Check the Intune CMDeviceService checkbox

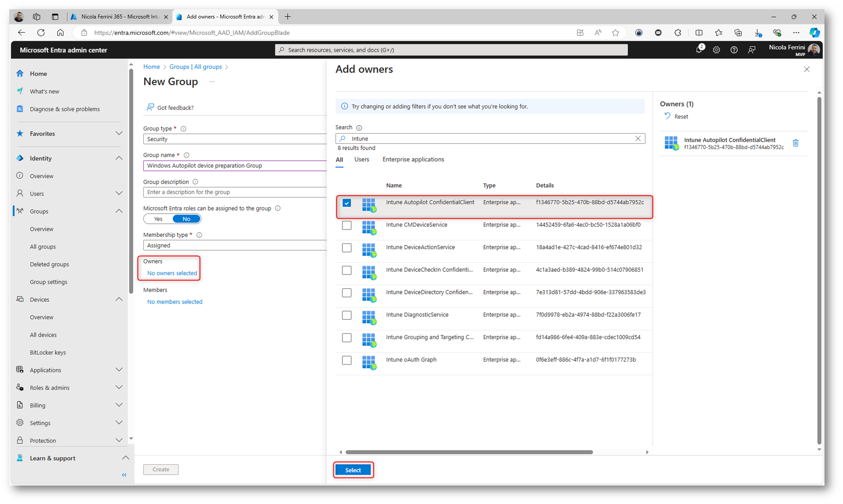pyautogui.click(x=347, y=226)
